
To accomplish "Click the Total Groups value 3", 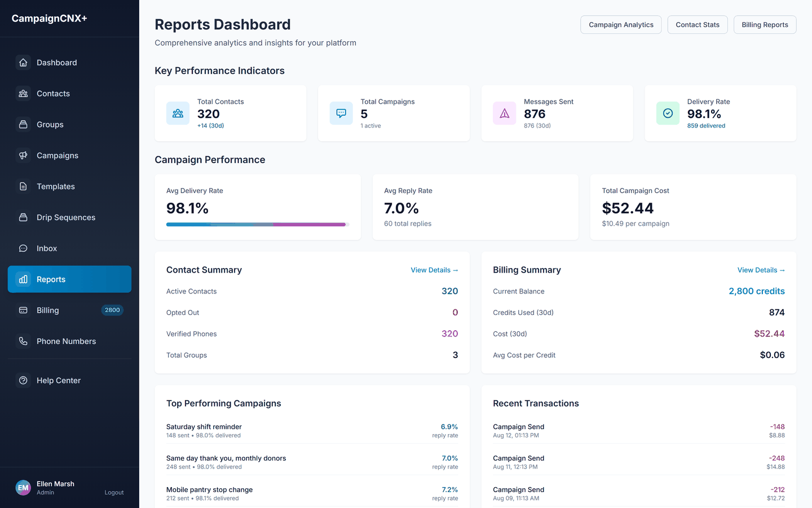I will tap(455, 355).
